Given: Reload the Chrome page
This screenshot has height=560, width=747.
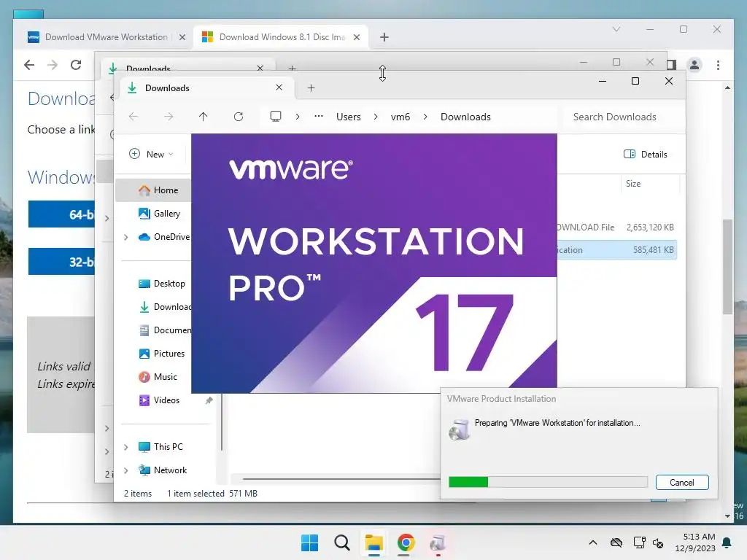Looking at the screenshot, I should coord(76,65).
